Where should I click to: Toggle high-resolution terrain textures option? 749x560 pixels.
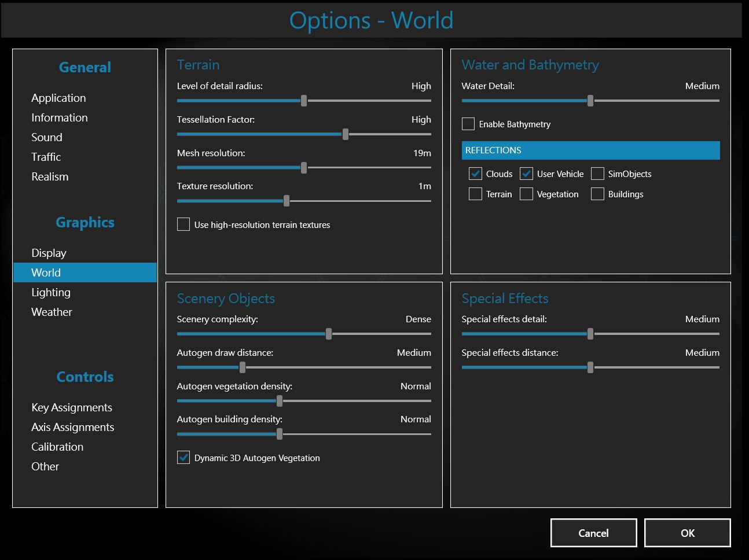183,224
